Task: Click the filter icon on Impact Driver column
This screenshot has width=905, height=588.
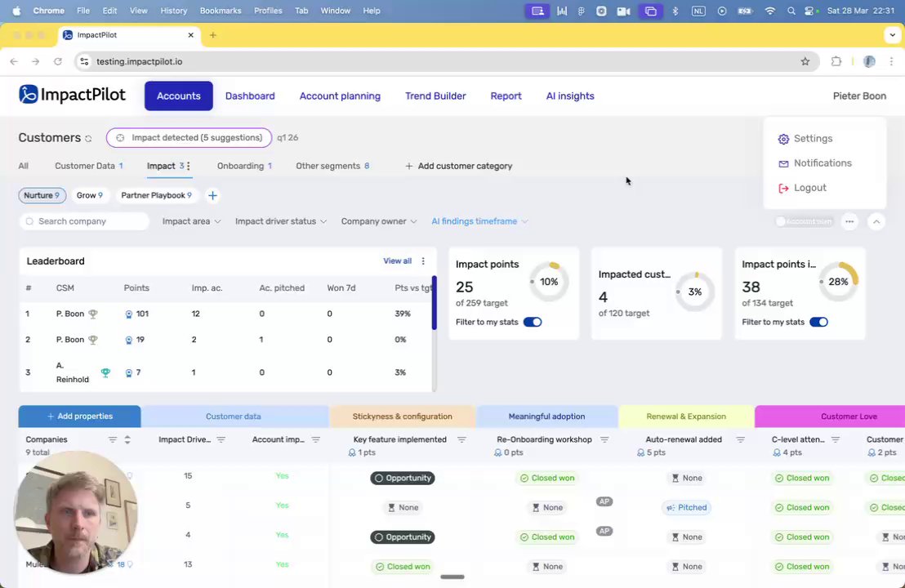Action: 221,439
